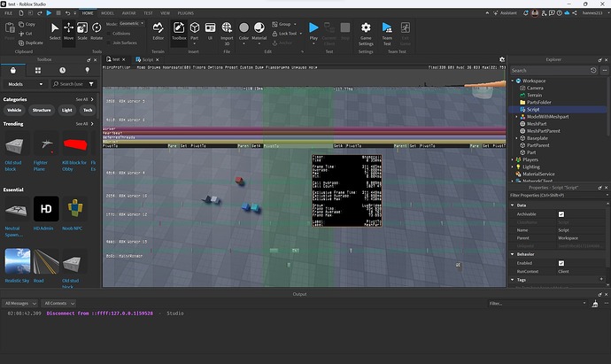Screen dimensions: 611x364
Task: Open the Models category dropdown
Action: tap(25, 84)
